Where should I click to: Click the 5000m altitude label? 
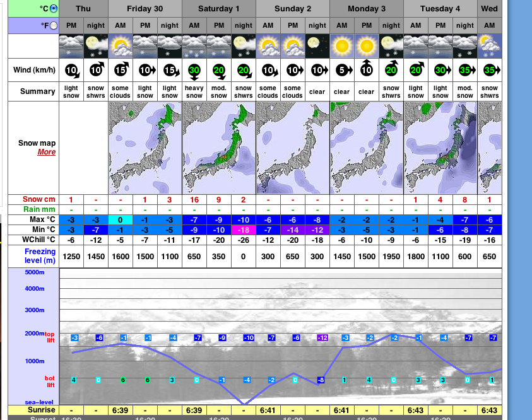[x=34, y=272]
